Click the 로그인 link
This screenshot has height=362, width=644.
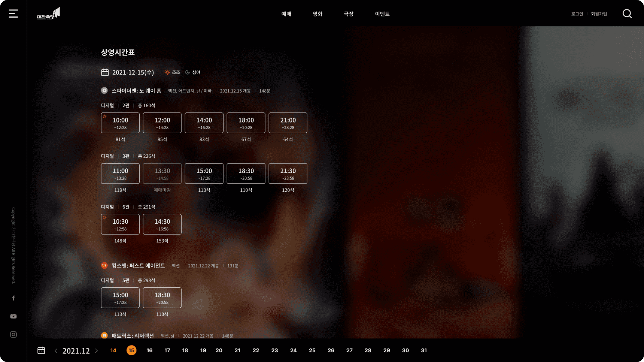(577, 14)
